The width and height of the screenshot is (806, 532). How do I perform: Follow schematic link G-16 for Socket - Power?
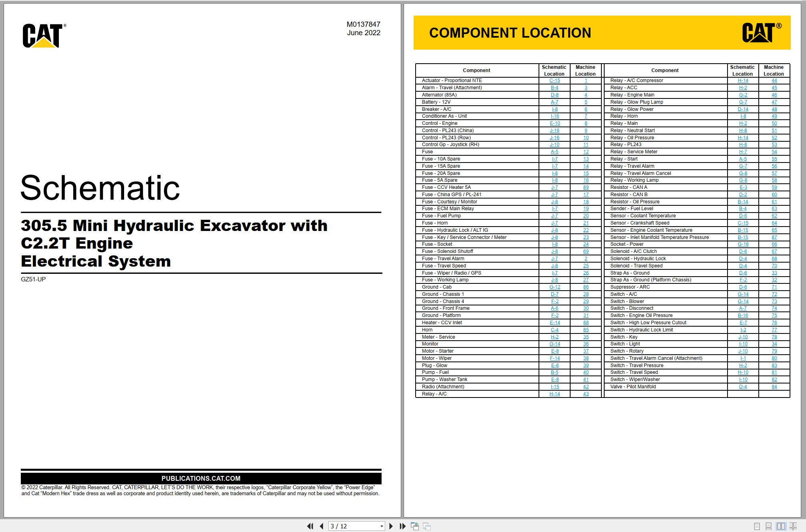tap(743, 244)
